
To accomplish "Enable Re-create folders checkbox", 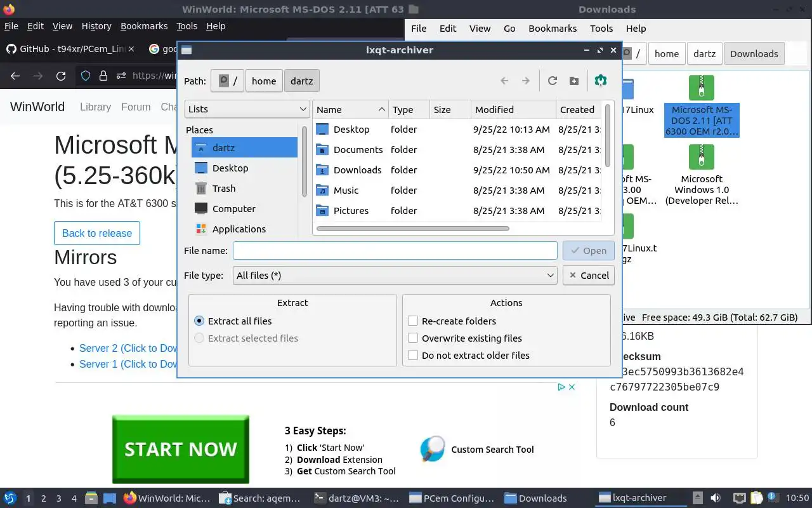I will [413, 321].
